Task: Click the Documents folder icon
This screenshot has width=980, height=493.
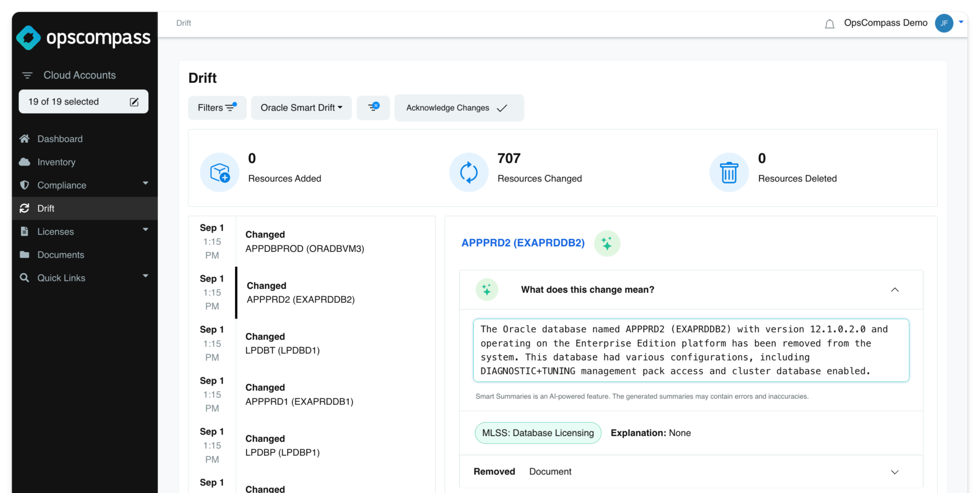Action: coord(24,255)
